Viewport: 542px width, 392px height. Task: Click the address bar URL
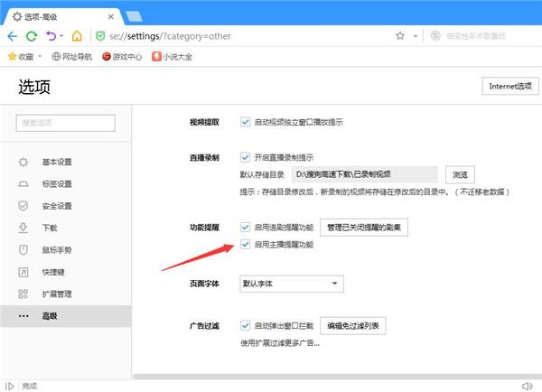coord(170,36)
